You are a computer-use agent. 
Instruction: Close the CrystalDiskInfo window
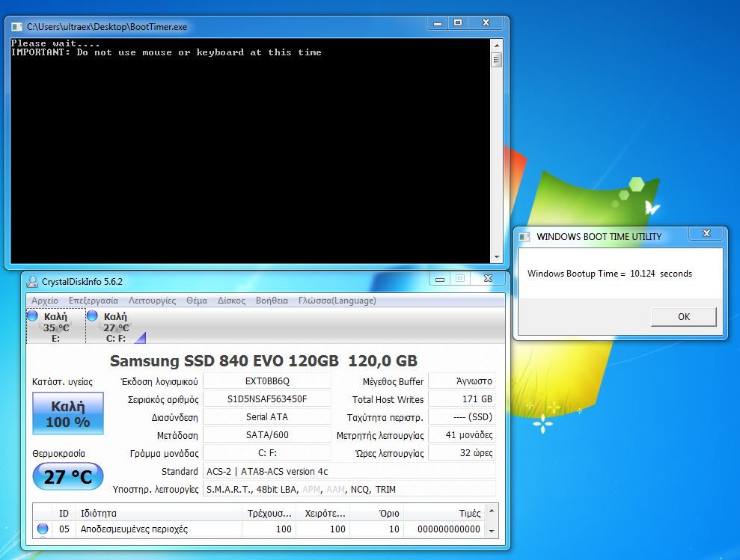point(488,279)
